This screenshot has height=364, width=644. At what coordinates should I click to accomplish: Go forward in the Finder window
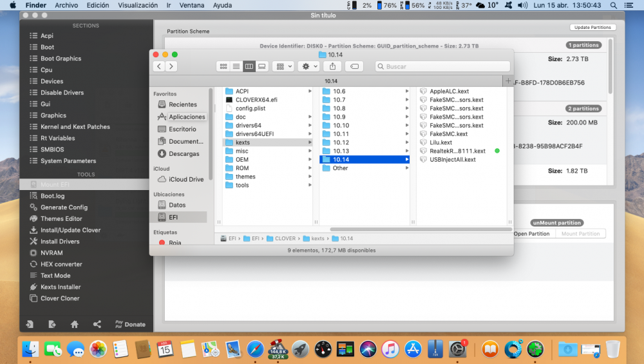171,66
